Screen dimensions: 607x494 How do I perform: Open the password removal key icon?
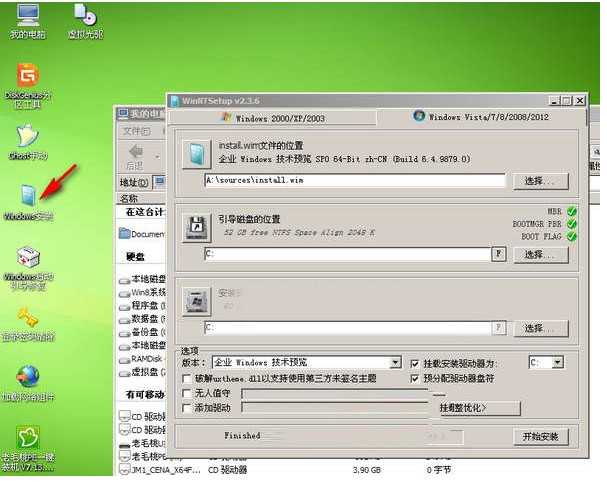(28, 324)
